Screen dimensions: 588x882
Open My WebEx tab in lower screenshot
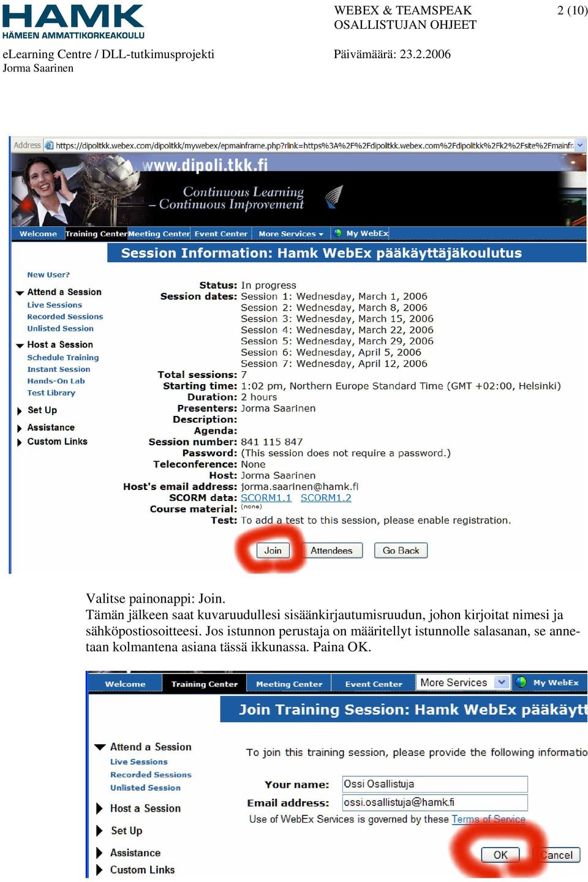pyautogui.click(x=556, y=682)
